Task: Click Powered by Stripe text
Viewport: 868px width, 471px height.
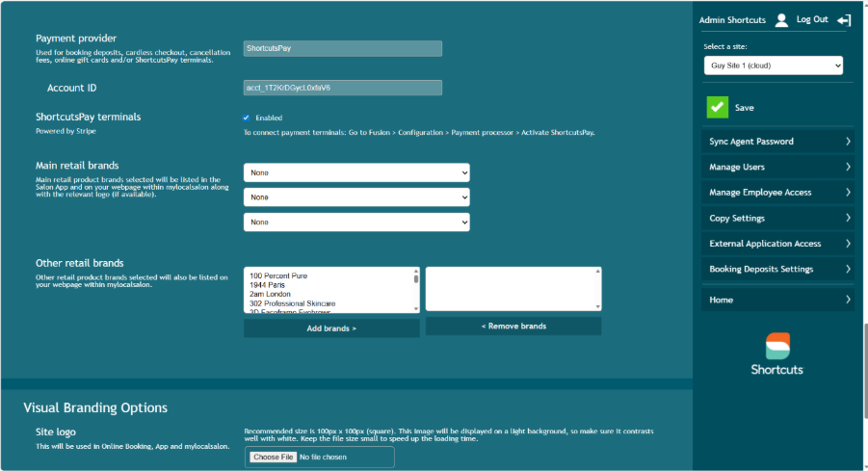Action: [66, 131]
